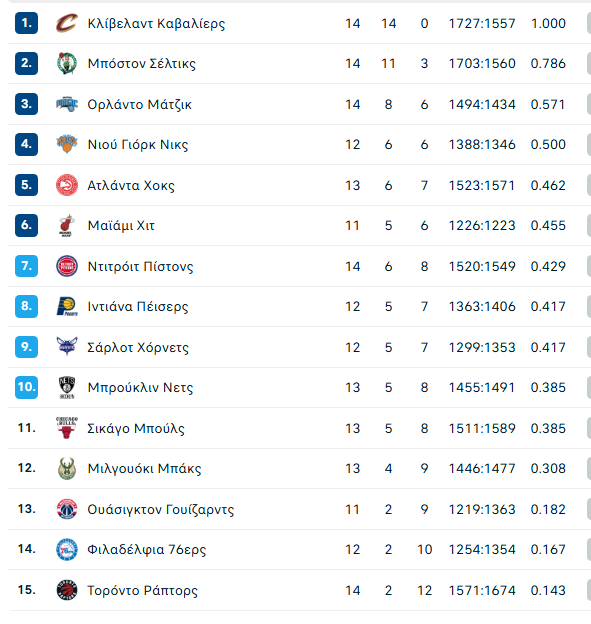The width and height of the screenshot is (591, 624).
Task: Select the Miami Heat flame logo
Action: [66, 225]
